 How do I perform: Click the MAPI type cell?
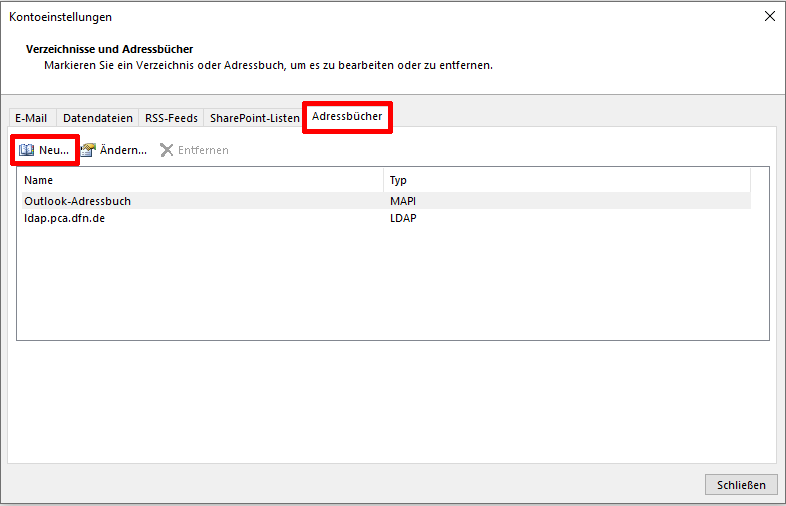coord(403,201)
